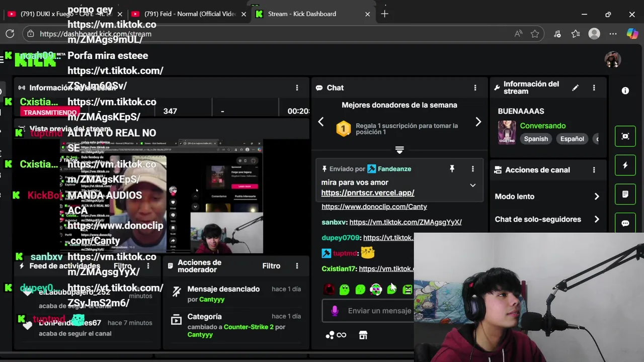Click 'Cantyyy' under 'Mensaje desanclado'
This screenshot has height=362, width=644.
click(212, 299)
